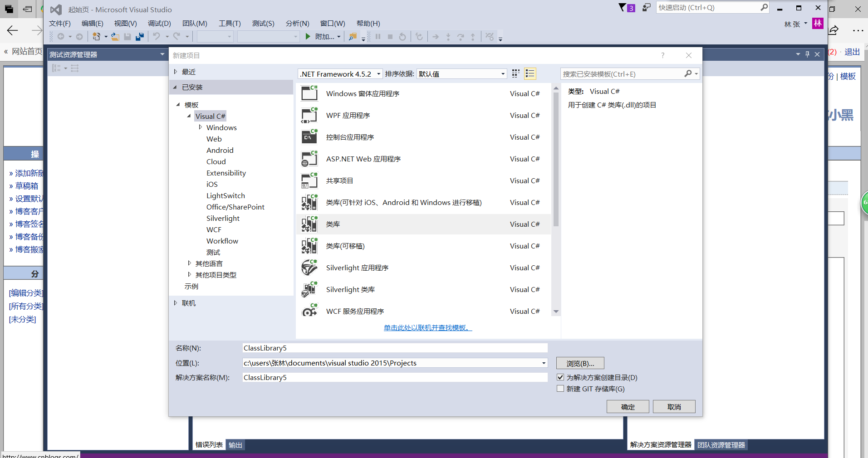Open the 团队(M) menu
Viewport: 868px width, 458px height.
tap(195, 23)
